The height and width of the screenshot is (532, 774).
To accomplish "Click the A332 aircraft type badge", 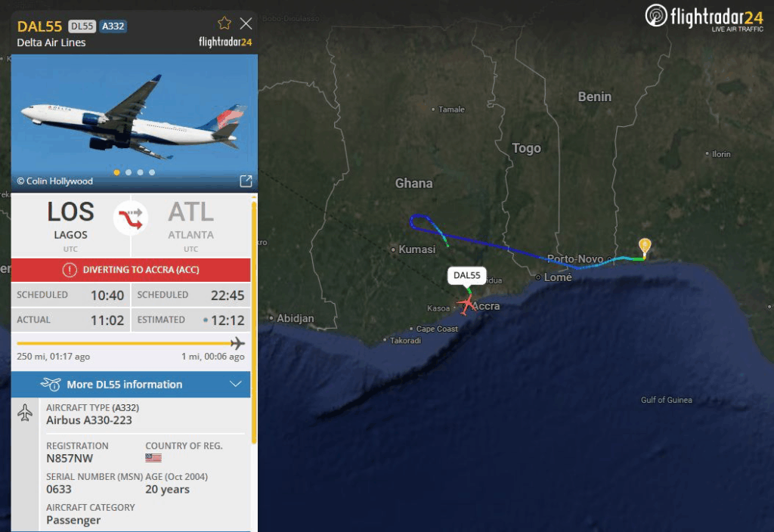I will click(x=113, y=26).
